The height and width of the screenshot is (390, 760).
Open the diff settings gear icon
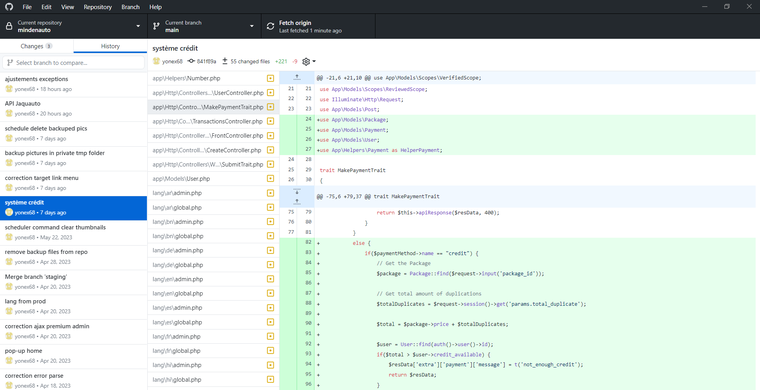pyautogui.click(x=306, y=62)
